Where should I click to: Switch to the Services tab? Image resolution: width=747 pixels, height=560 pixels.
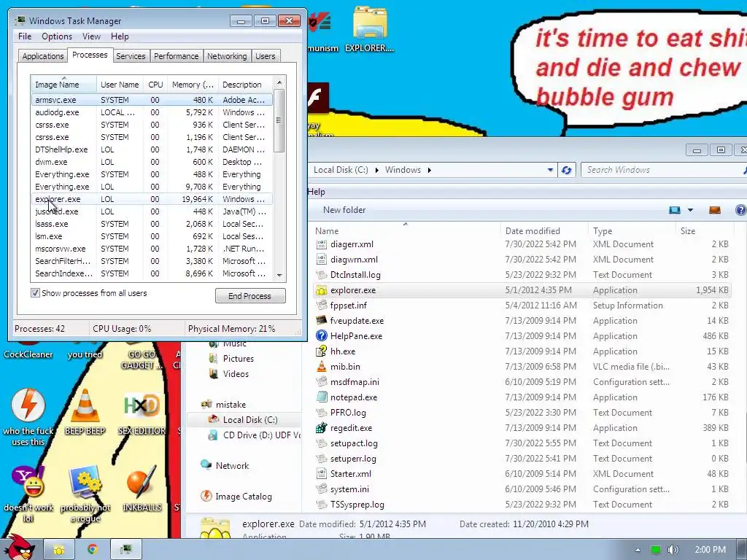pos(131,56)
